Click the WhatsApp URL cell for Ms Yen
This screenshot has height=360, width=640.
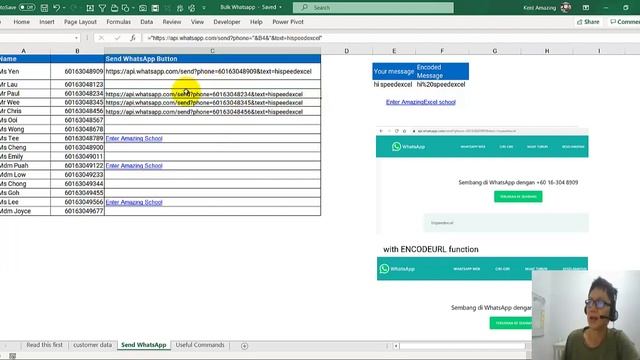pos(212,71)
